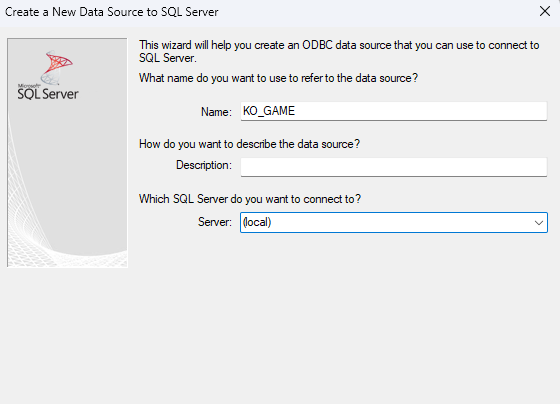Click into the empty Description field

coord(394,167)
